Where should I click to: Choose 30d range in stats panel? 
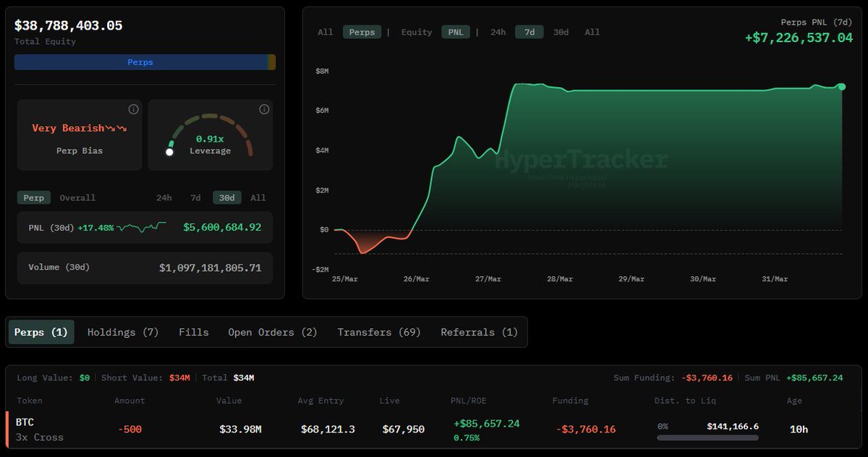[227, 197]
